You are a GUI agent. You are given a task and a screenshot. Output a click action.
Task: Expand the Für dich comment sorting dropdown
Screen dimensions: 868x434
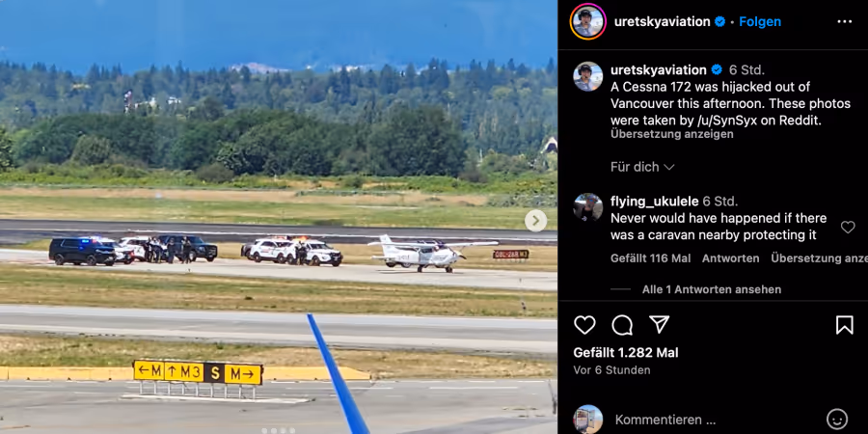[x=642, y=167]
